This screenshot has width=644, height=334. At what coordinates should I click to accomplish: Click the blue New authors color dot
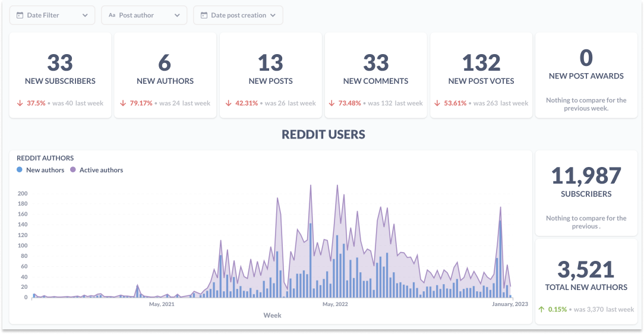[19, 169]
